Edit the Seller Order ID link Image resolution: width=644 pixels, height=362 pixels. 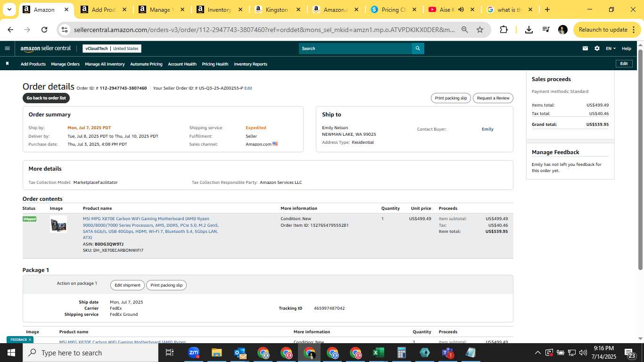click(x=248, y=88)
